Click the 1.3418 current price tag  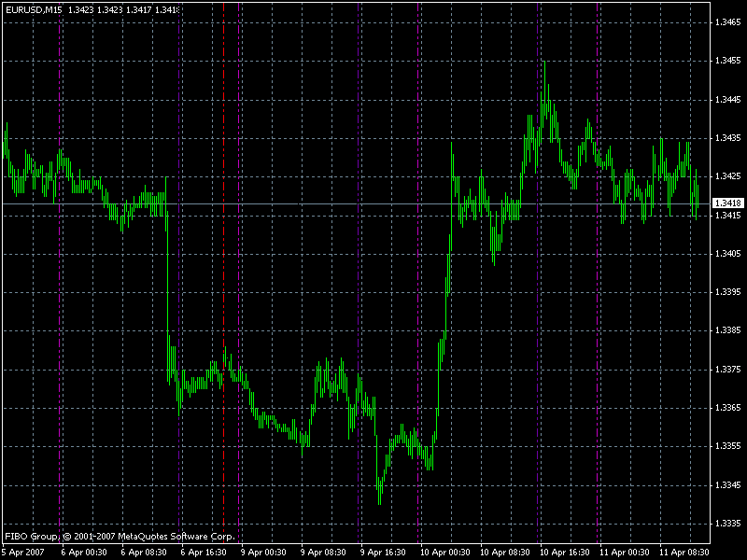(728, 203)
